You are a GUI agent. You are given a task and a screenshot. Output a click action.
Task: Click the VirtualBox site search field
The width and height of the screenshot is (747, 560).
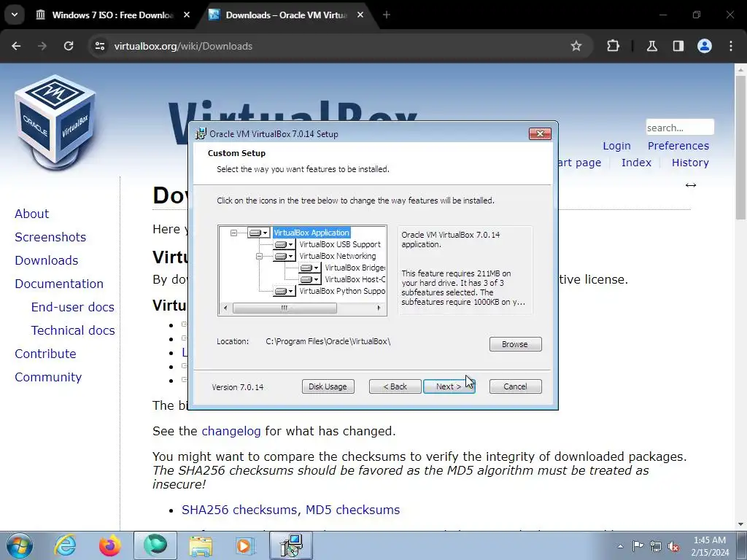680,128
